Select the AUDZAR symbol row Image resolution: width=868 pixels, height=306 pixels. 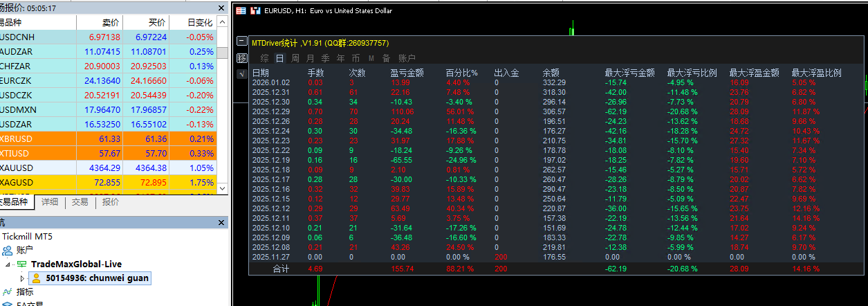pos(108,52)
